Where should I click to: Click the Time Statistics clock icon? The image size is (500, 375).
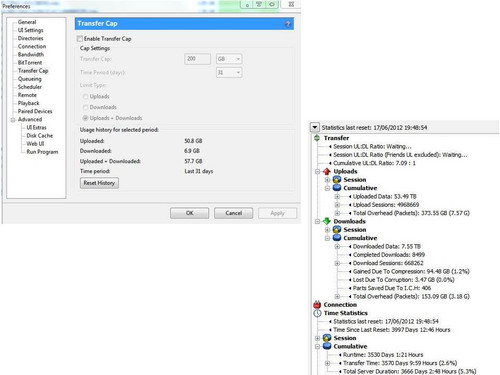click(x=317, y=313)
